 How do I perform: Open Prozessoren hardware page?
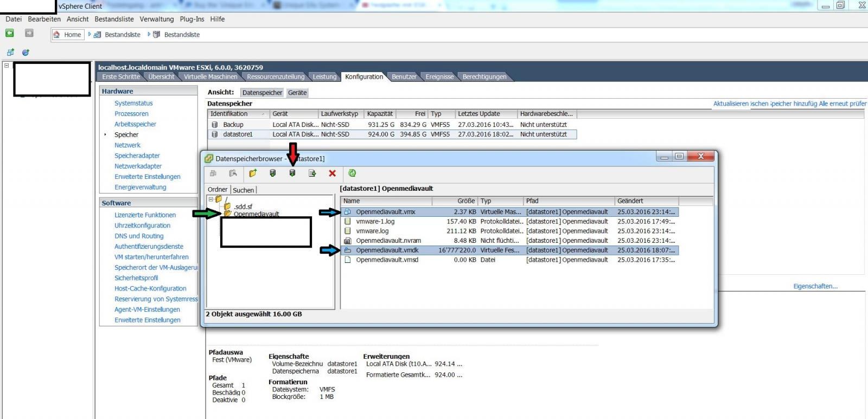131,114
